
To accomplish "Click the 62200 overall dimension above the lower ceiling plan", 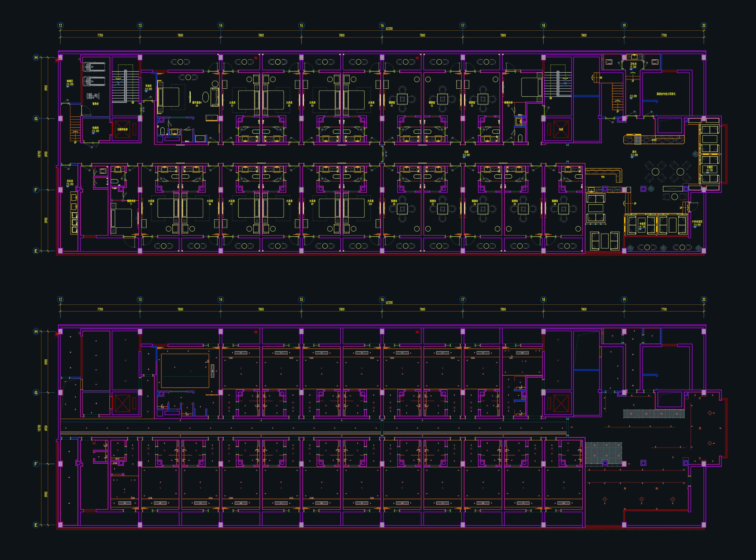I will pyautogui.click(x=389, y=303).
